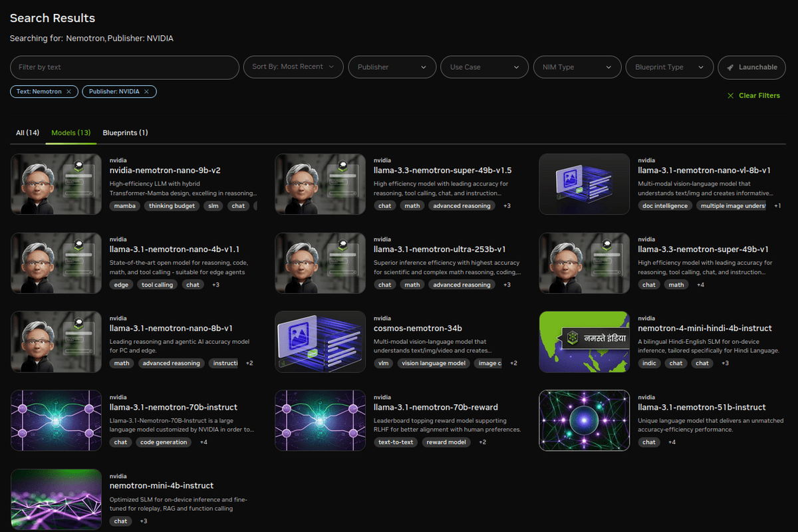Open nemotron-mini-4b-instruct thumbnail

tap(57, 499)
